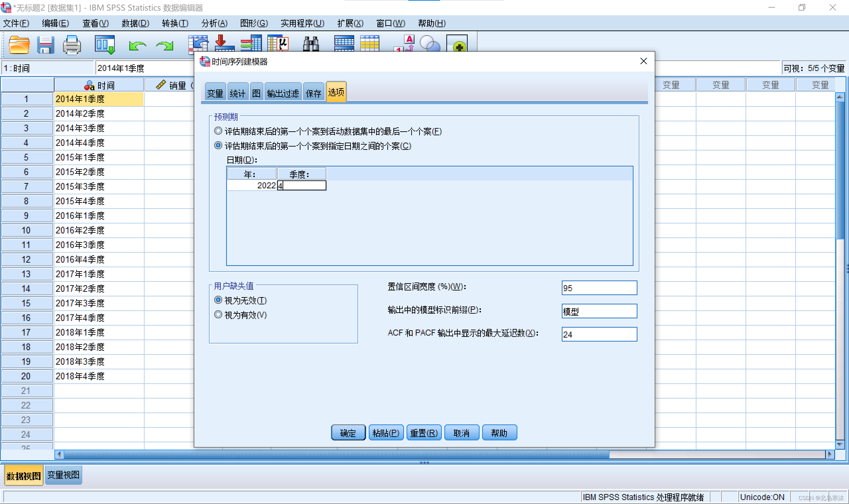This screenshot has height=504, width=849.
Task: Switch to the 统计 tab
Action: (237, 93)
